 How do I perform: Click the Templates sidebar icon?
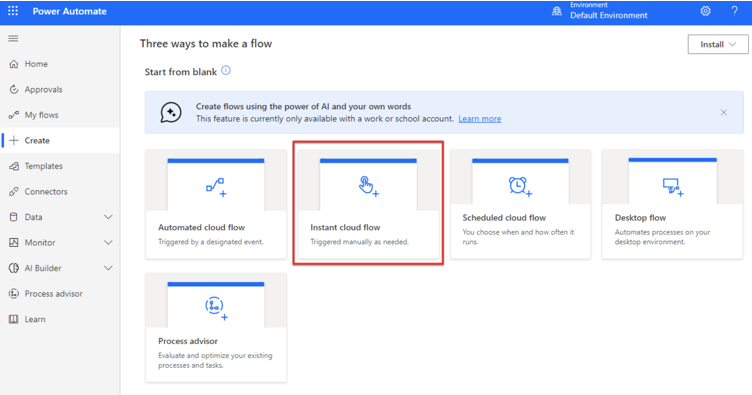click(x=14, y=166)
